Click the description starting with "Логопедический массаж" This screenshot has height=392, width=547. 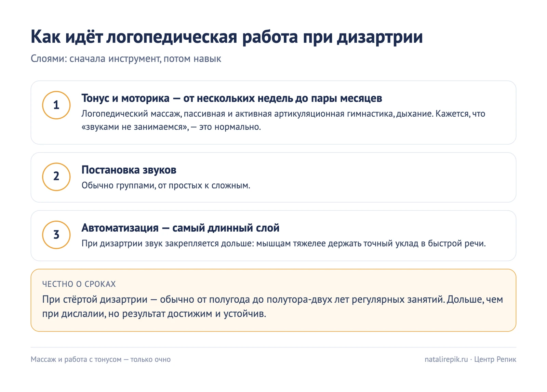pos(283,120)
